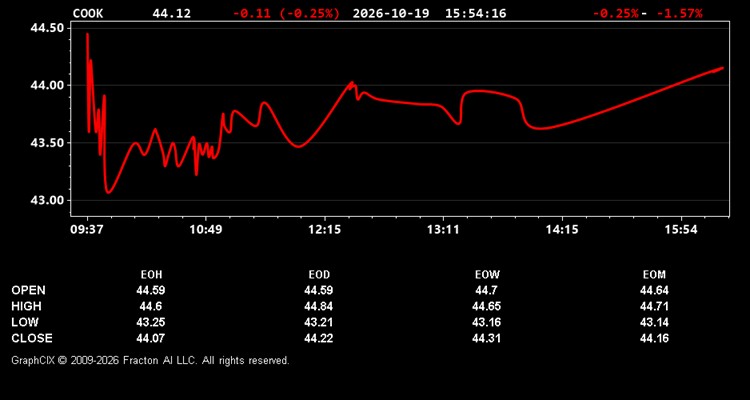Click the 12:15 time axis label
Screen dimensions: 750x400
pos(325,230)
